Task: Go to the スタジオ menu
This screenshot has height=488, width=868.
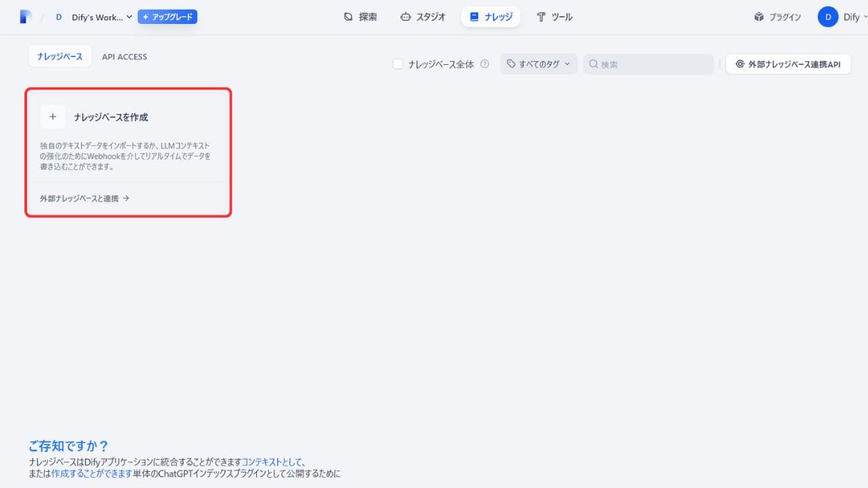Action: 422,17
